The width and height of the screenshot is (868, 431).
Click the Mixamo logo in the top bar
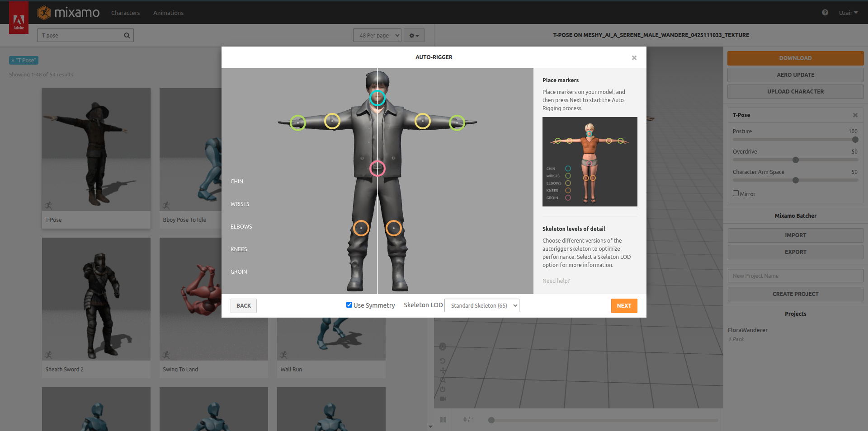[68, 13]
